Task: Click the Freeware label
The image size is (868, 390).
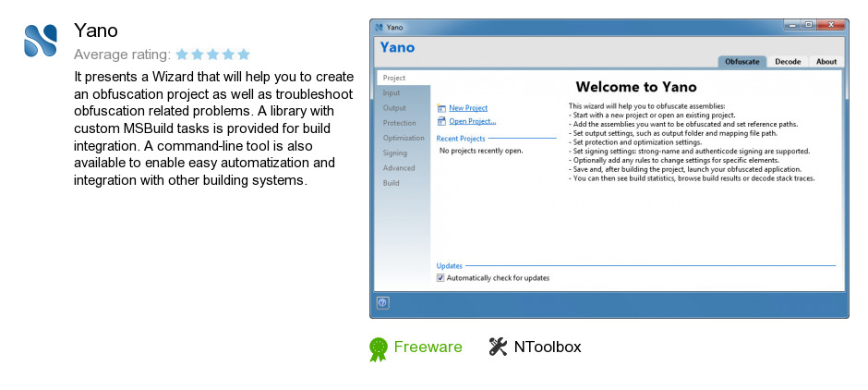Action: click(x=428, y=347)
